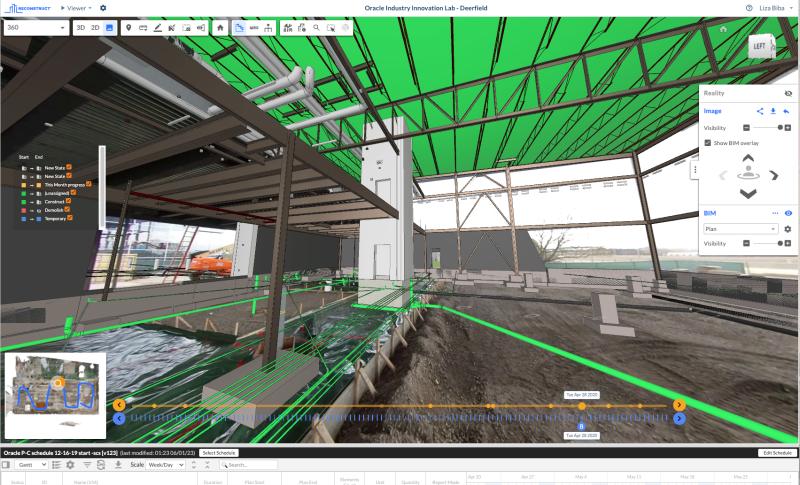Toggle the Unassigned legend checkbox
This screenshot has height=485, width=800.
tap(73, 193)
